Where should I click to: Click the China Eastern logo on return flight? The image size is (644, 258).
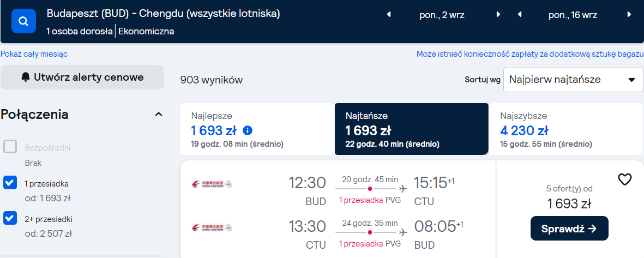click(x=212, y=227)
